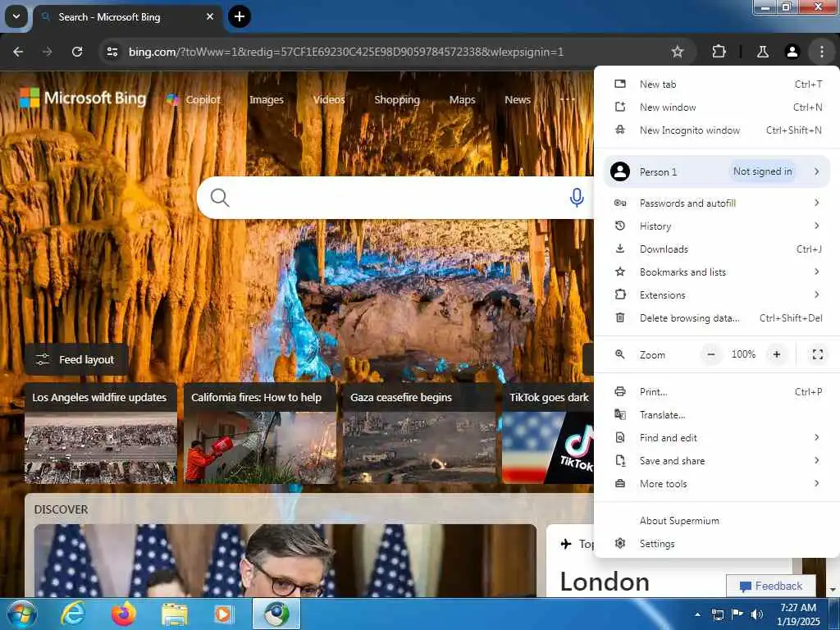Viewport: 840px width, 630px height.
Task: Expand Find and edit submenu
Action: [x=717, y=438]
